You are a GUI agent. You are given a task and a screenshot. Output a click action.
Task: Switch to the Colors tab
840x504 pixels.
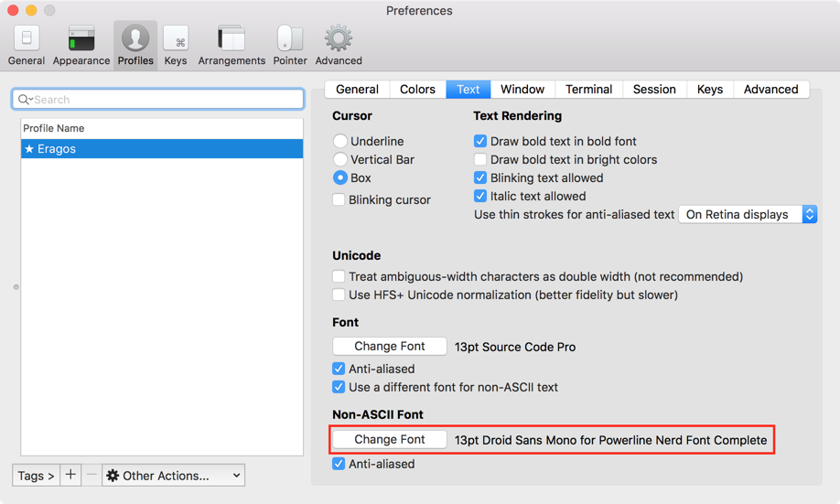coord(417,89)
